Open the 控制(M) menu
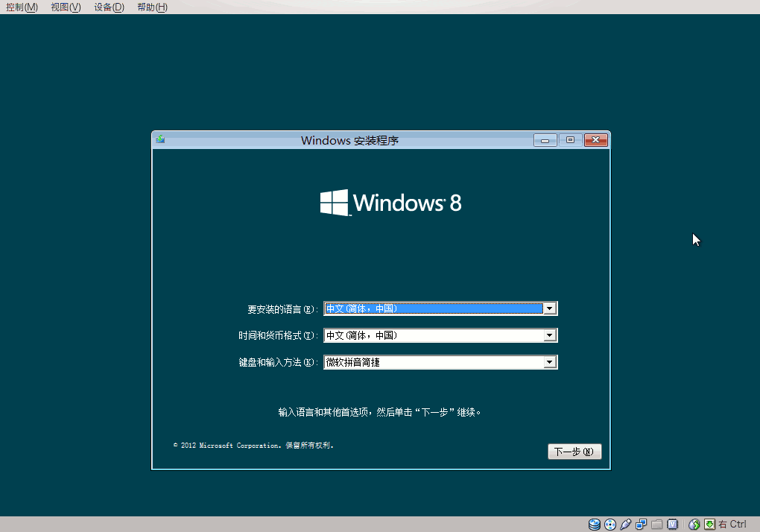 pyautogui.click(x=22, y=7)
